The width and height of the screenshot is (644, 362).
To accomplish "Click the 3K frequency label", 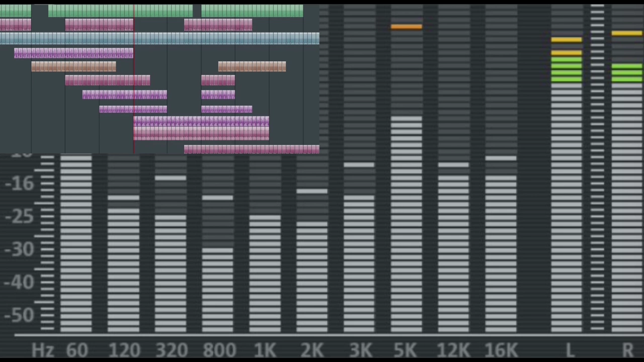I will (x=360, y=350).
